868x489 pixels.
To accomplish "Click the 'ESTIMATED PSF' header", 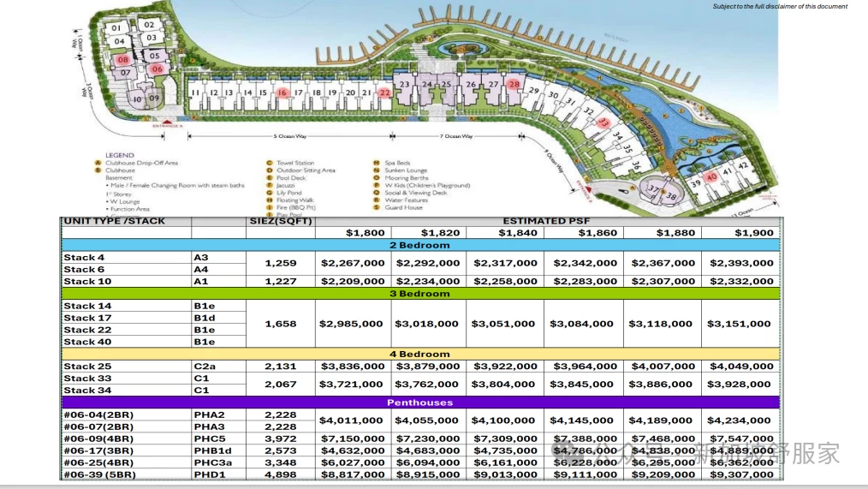I will [x=546, y=221].
